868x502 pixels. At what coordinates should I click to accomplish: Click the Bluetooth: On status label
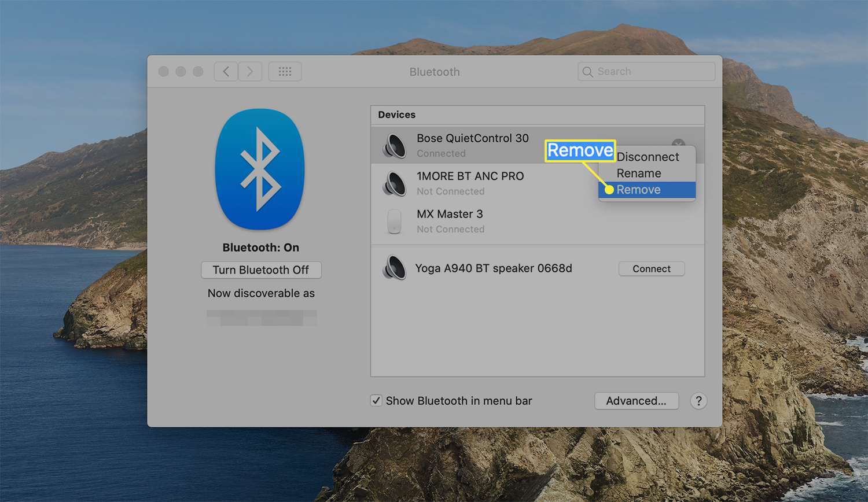coord(261,248)
